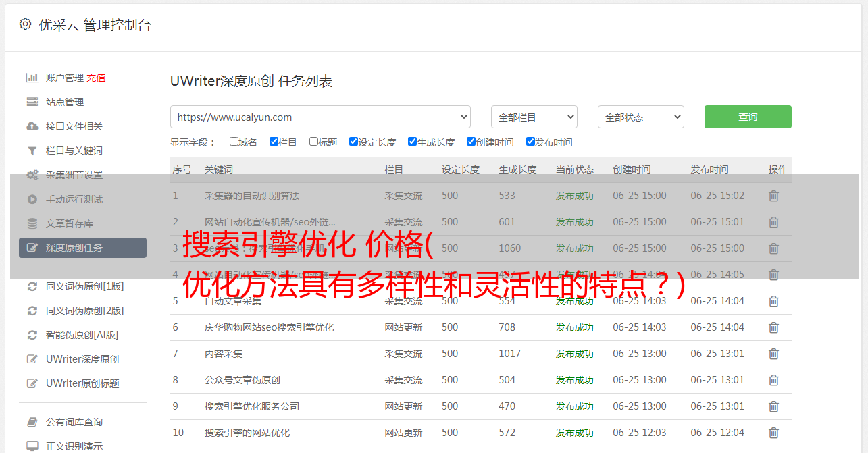
Task: Uncheck the 创建时间 field checkbox
Action: [471, 142]
